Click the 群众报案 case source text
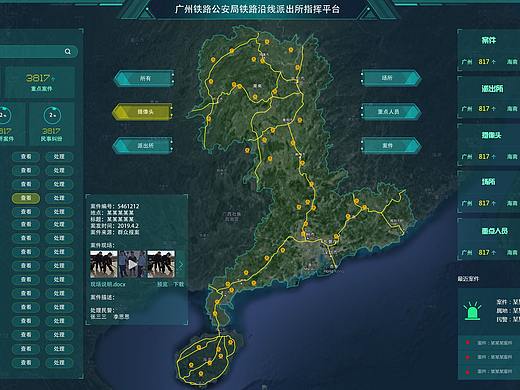The width and height of the screenshot is (520, 390). pyautogui.click(x=128, y=232)
